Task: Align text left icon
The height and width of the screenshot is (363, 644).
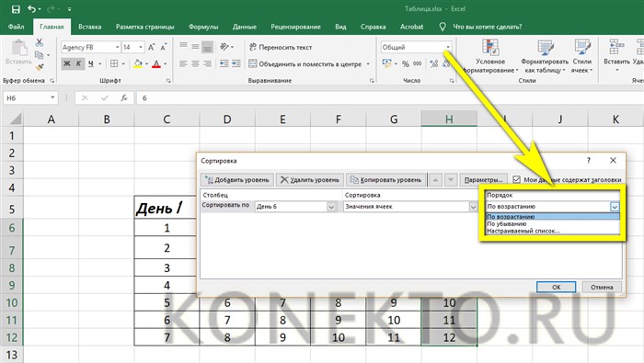Action: pos(183,63)
